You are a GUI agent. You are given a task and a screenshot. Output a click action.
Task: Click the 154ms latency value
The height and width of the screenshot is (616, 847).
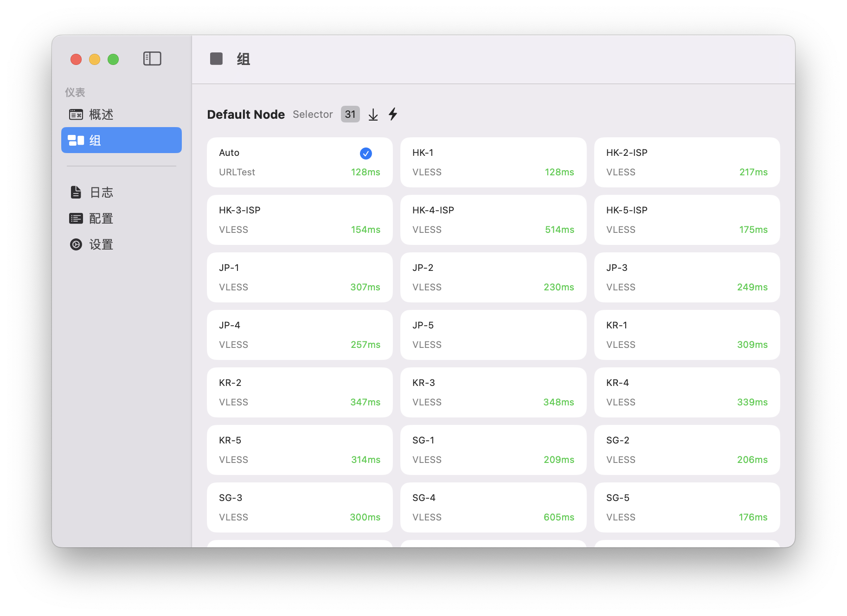366,230
